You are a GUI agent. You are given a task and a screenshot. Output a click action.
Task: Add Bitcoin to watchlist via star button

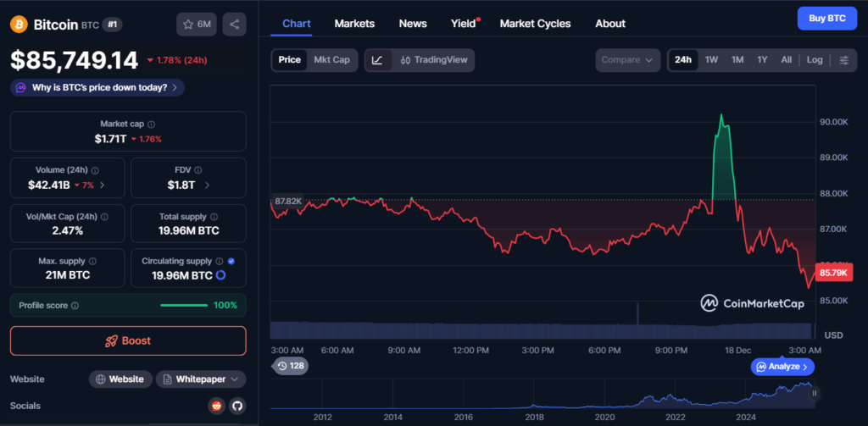point(197,25)
